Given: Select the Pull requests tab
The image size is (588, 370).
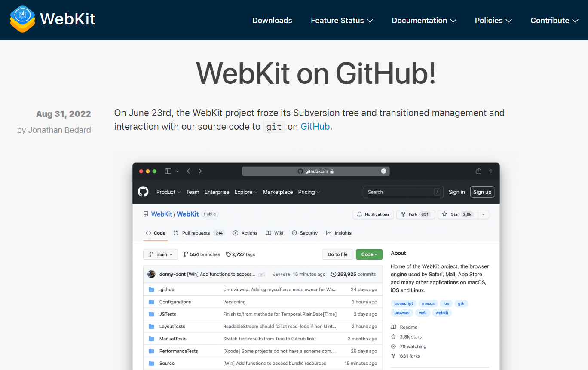Looking at the screenshot, I should (199, 233).
